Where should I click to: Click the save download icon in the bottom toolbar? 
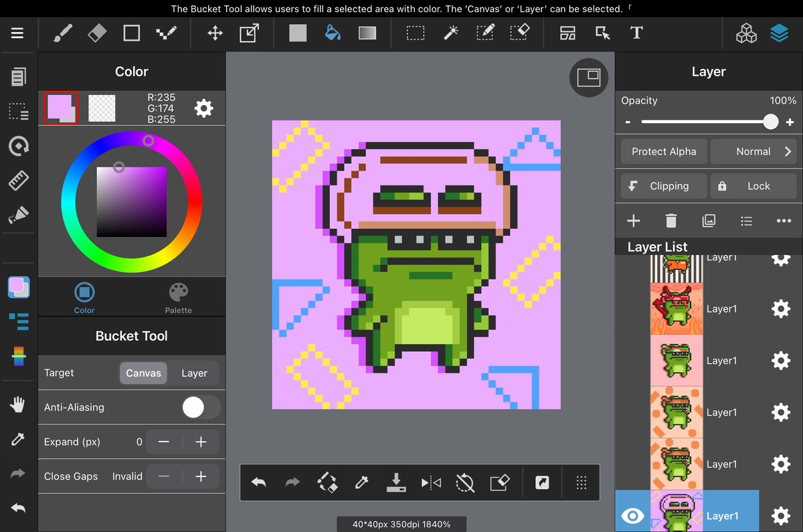396,482
